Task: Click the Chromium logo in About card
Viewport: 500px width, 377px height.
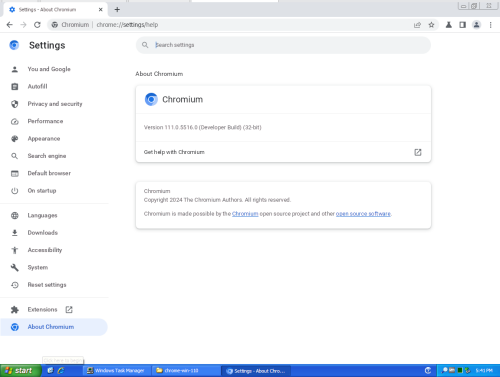Action: coord(151,99)
